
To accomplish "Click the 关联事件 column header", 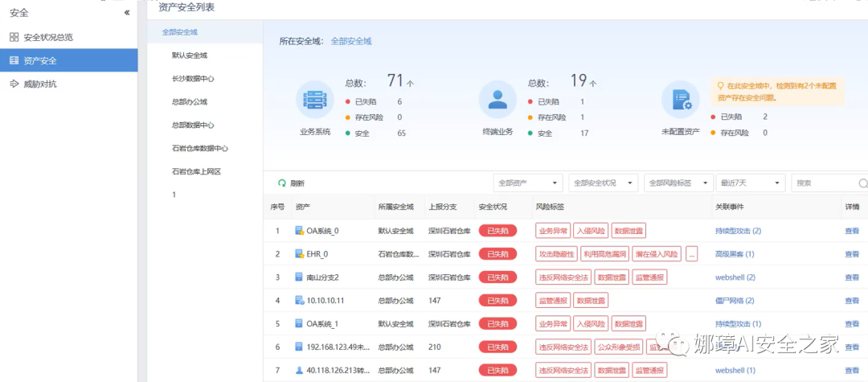I will pos(730,207).
